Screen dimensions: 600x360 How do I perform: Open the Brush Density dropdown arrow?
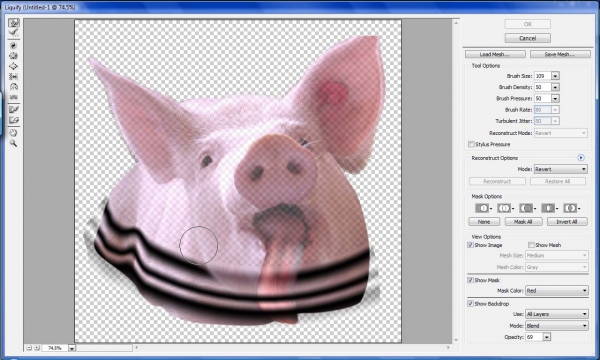(555, 87)
